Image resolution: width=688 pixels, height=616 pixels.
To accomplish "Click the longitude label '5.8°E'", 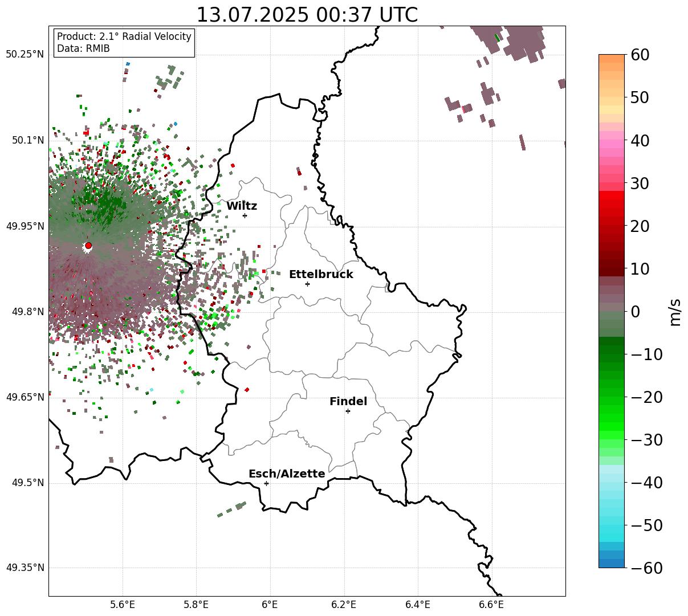I will point(197,605).
